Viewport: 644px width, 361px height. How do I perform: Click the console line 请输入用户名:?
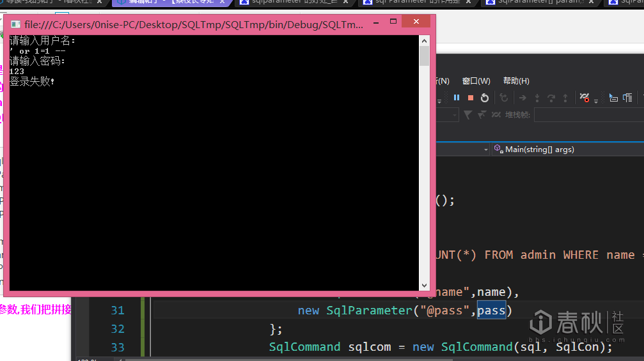tap(42, 41)
